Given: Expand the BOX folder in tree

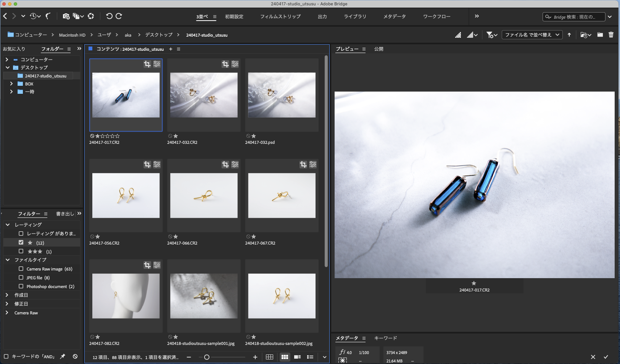Looking at the screenshot, I should (x=11, y=84).
